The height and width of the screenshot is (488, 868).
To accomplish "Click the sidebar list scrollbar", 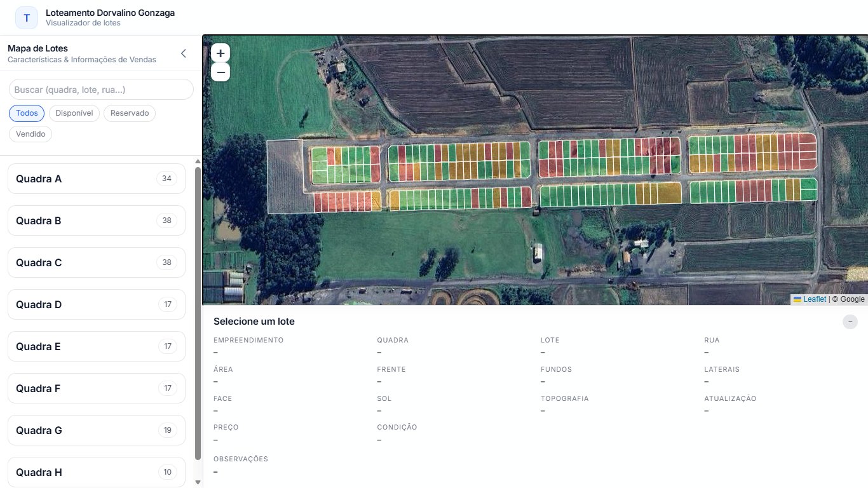I will click(198, 313).
